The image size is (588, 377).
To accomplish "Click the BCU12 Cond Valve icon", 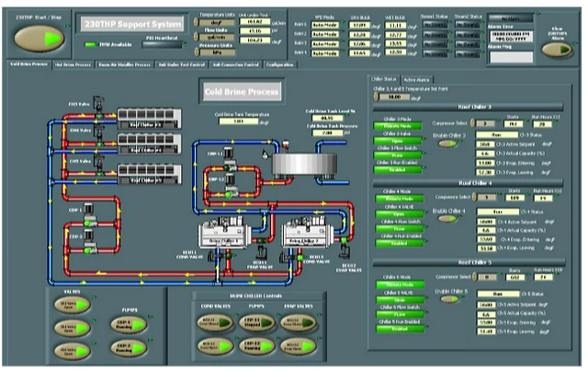I will [x=291, y=257].
